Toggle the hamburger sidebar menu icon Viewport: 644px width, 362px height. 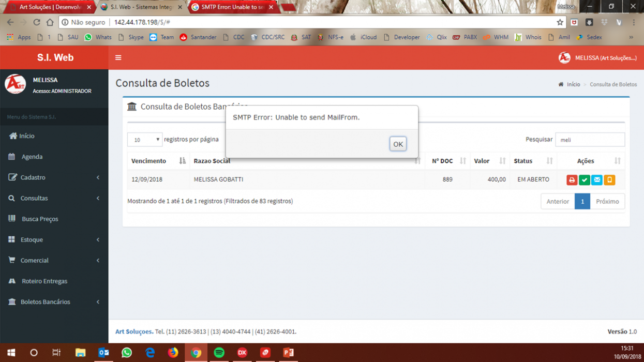point(118,58)
